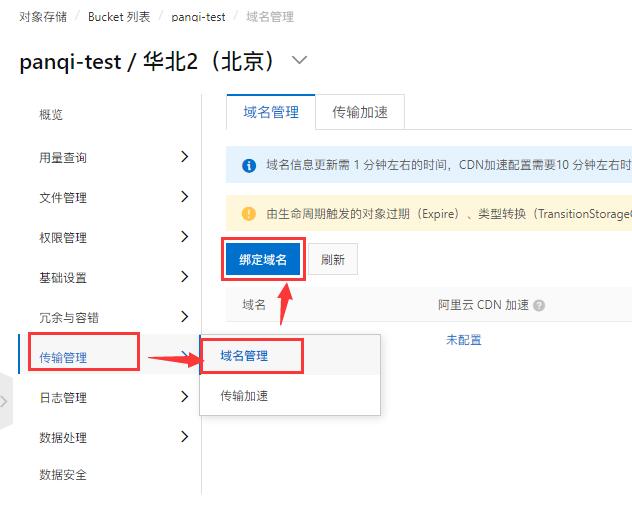Open bucket switcher chevron next to 华北2（北京）
The image size is (632, 512).
[299, 60]
